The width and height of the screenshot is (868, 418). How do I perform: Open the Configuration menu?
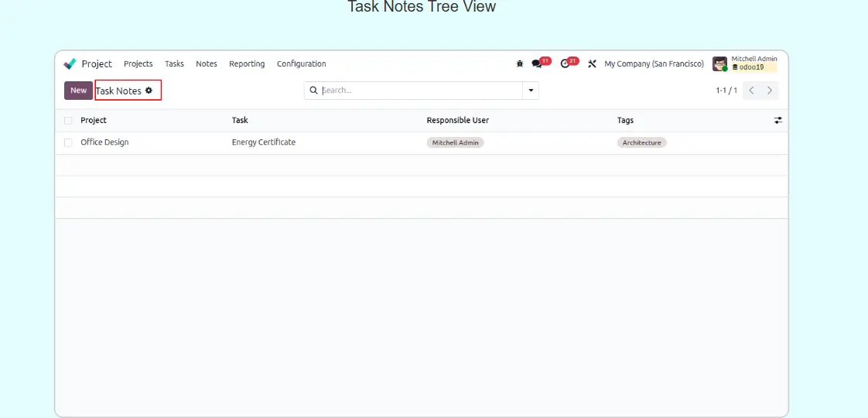(301, 64)
